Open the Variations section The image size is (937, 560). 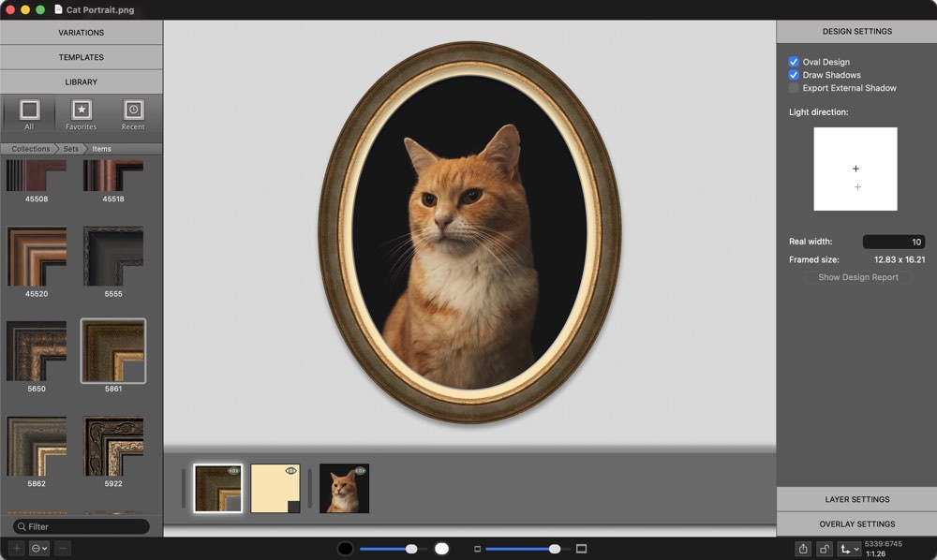[81, 32]
